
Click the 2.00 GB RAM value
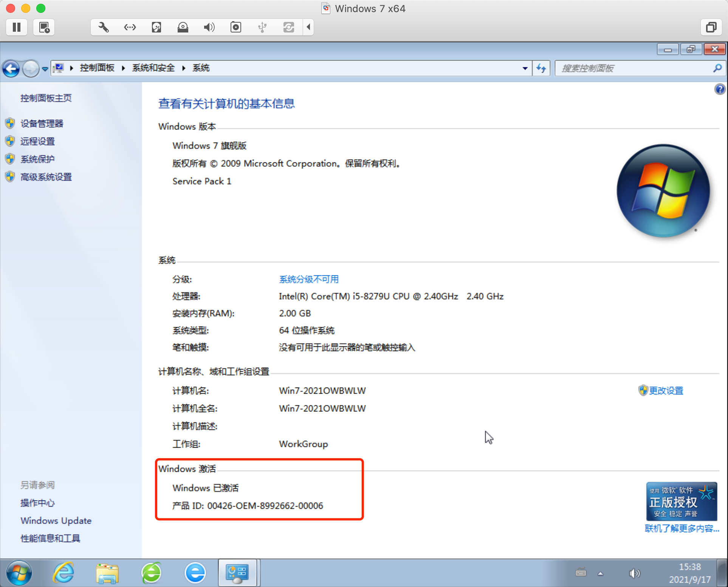click(x=295, y=313)
